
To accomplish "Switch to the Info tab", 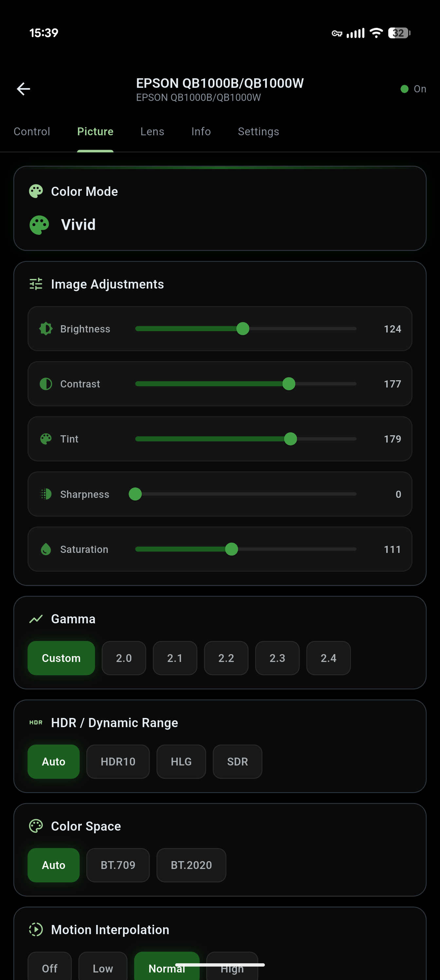I will (x=201, y=132).
